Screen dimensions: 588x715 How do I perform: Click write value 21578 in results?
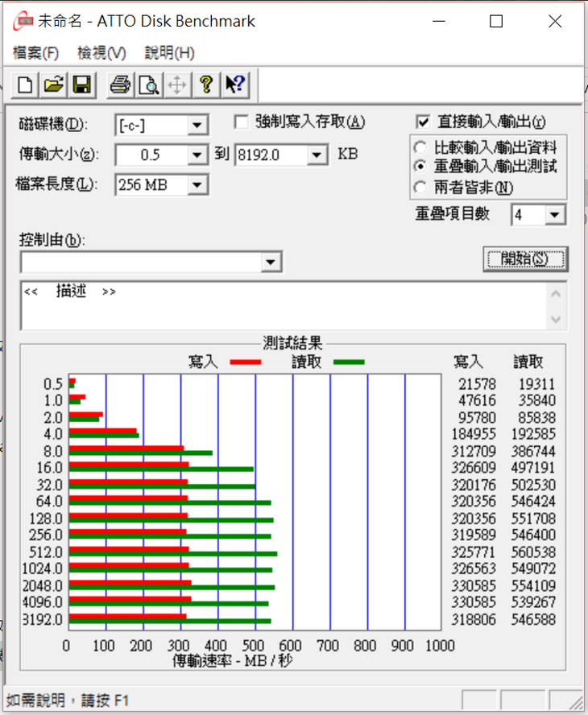[x=477, y=384]
